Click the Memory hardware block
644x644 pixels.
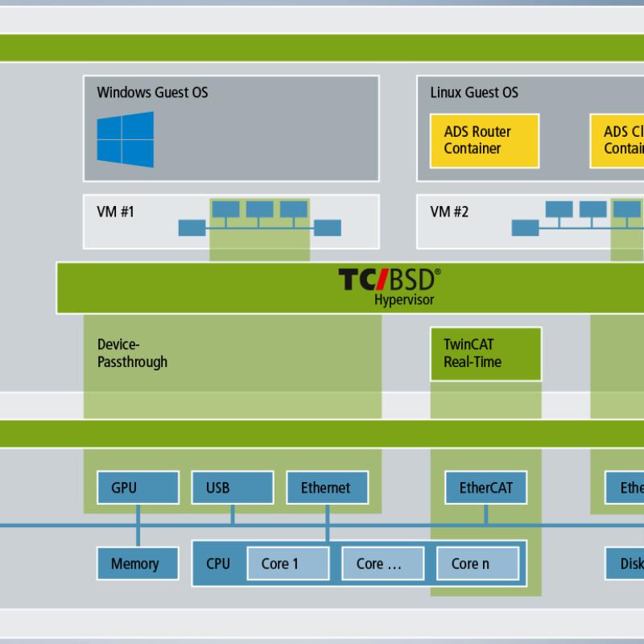(138, 563)
